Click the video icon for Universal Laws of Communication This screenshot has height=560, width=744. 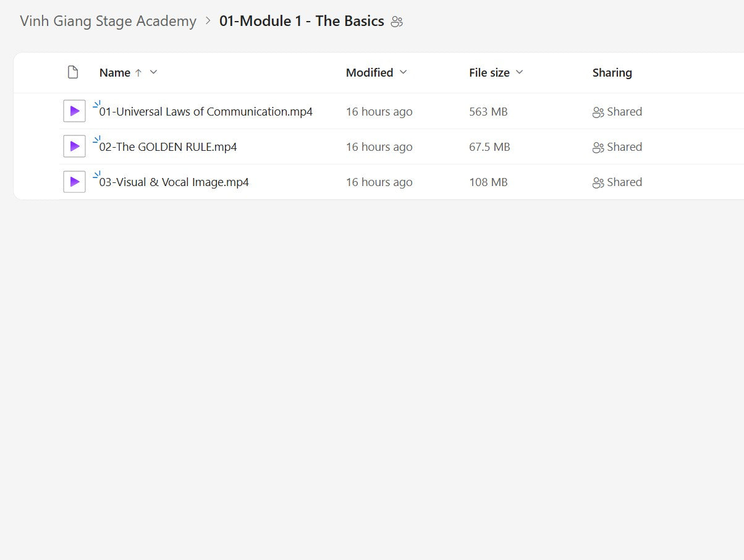click(x=74, y=111)
